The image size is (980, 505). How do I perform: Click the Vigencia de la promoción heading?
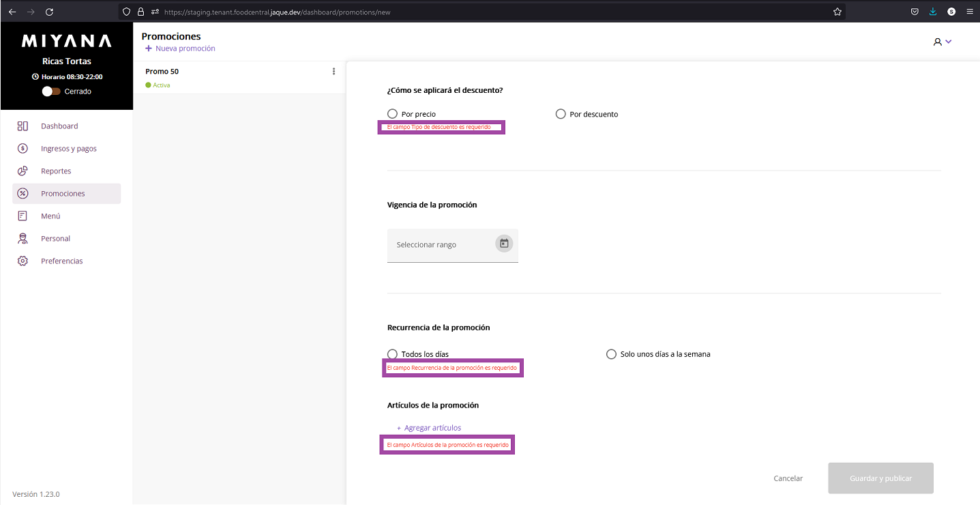[432, 205]
